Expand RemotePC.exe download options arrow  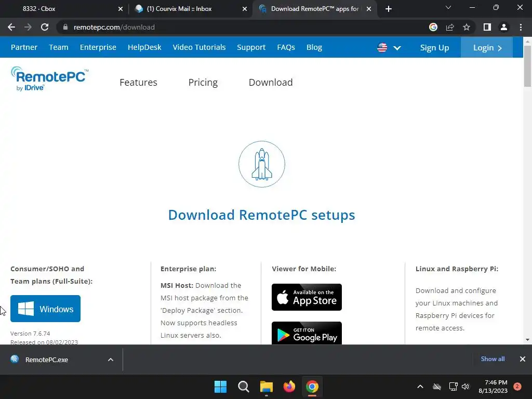111,360
